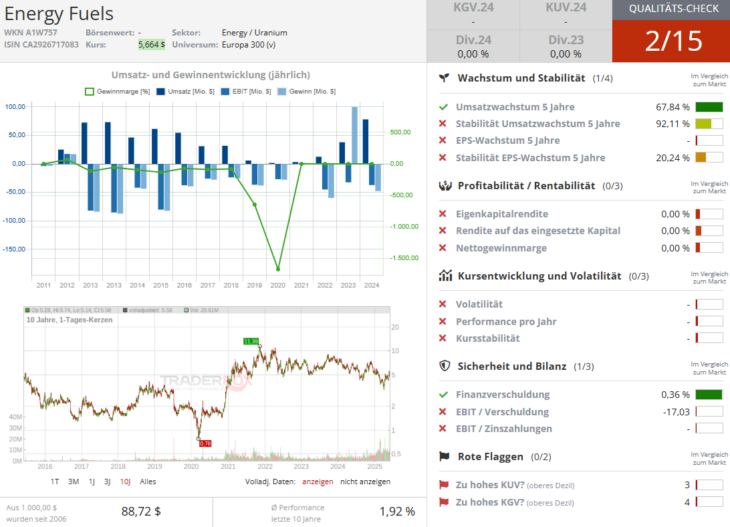
Task: Select the 3J chart time range
Action: [x=107, y=481]
